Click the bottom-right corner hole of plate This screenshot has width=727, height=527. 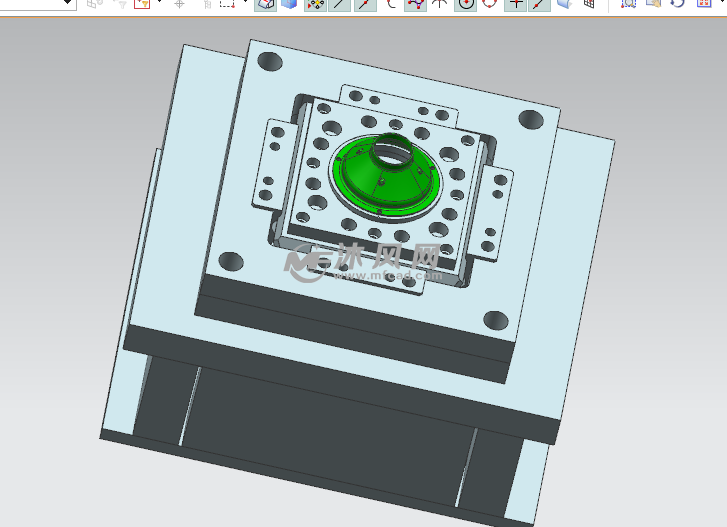(496, 321)
